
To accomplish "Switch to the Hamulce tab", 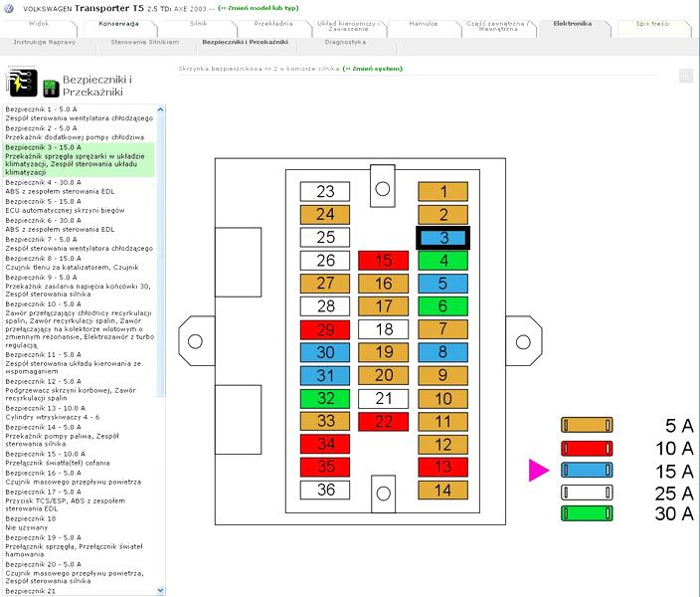I will pyautogui.click(x=424, y=24).
